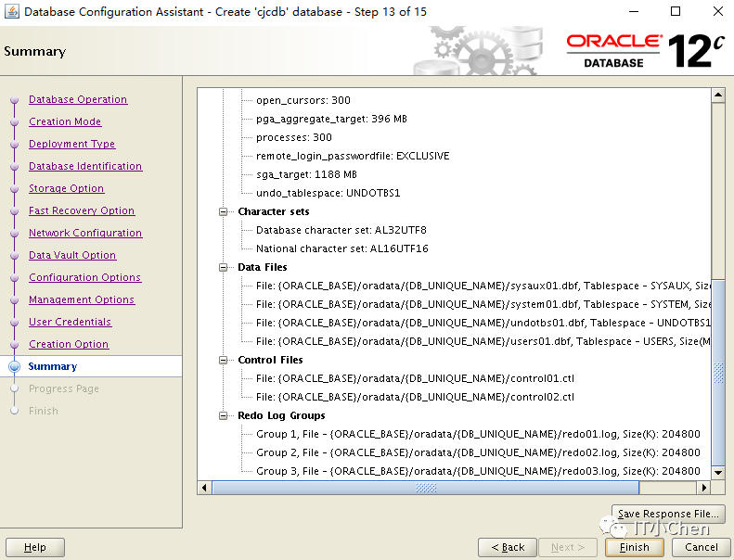Minimize the Database Configuration Assistant window
Image resolution: width=734 pixels, height=560 pixels.
(x=634, y=11)
